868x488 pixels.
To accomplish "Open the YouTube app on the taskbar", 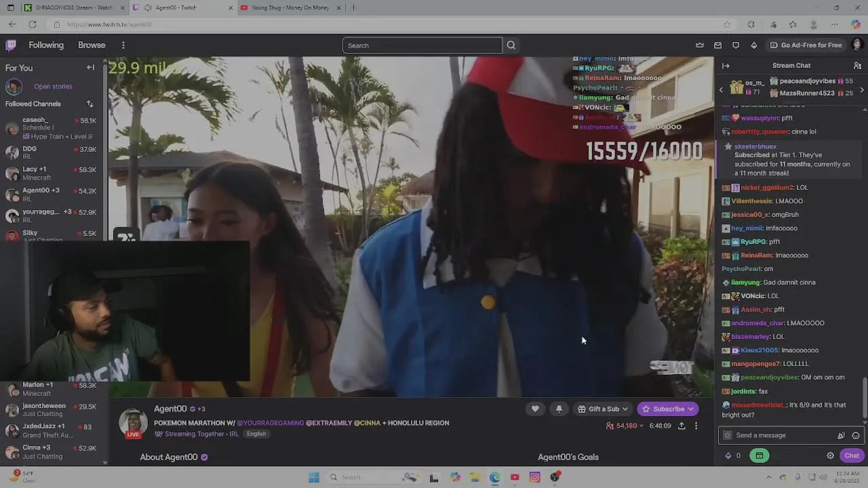I will click(x=515, y=477).
